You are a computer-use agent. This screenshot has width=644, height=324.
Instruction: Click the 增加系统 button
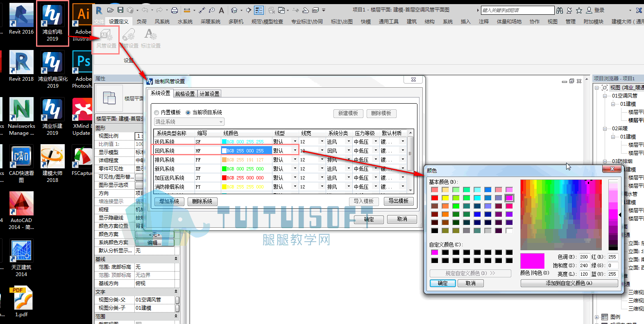[170, 202]
